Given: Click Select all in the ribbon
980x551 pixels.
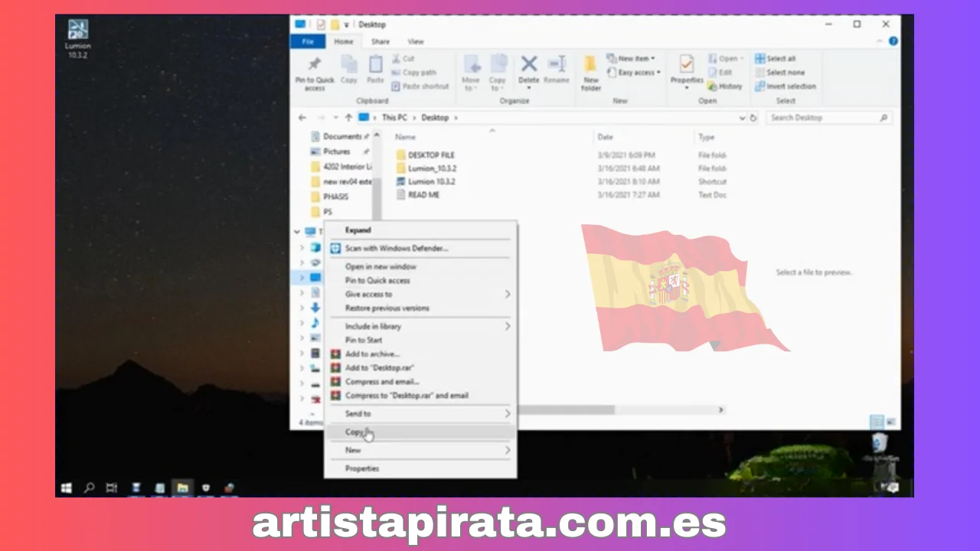Looking at the screenshot, I should [x=775, y=59].
